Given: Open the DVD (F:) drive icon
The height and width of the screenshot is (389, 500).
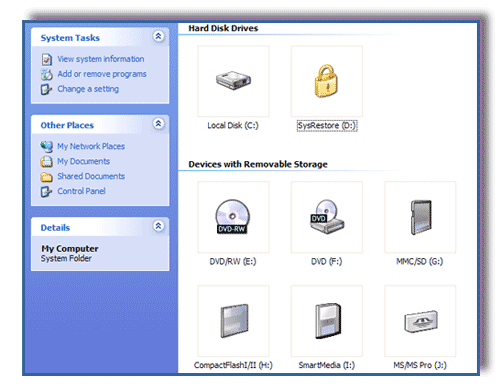Looking at the screenshot, I should 326,217.
